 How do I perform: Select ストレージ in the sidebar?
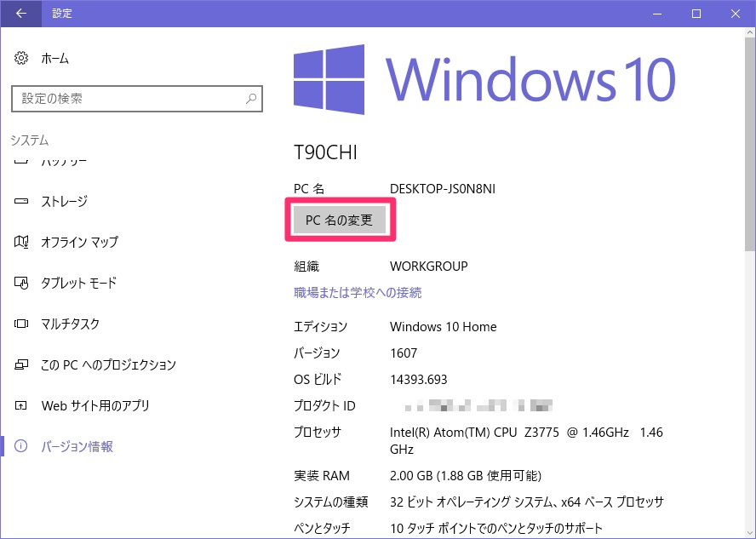64,201
